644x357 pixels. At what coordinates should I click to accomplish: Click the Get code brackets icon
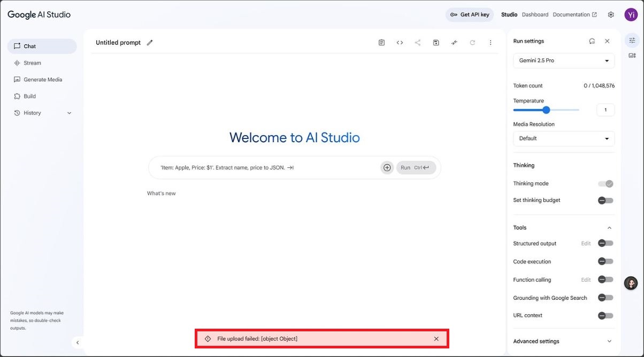(400, 43)
